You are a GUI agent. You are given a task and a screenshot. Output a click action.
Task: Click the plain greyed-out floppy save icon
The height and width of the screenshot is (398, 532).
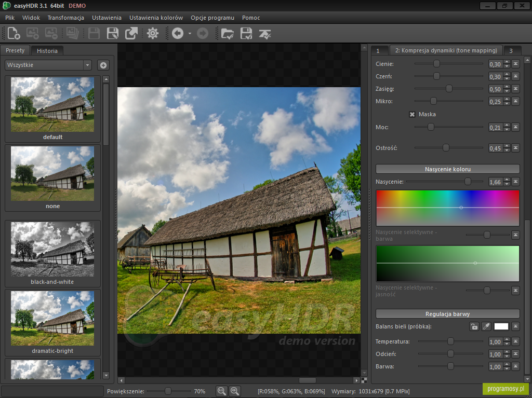94,33
